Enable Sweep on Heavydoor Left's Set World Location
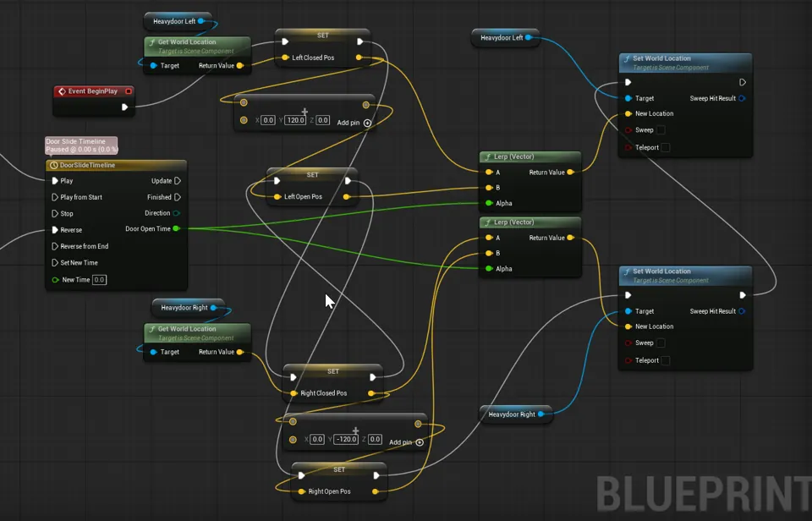Viewport: 812px width, 521px height. 661,130
